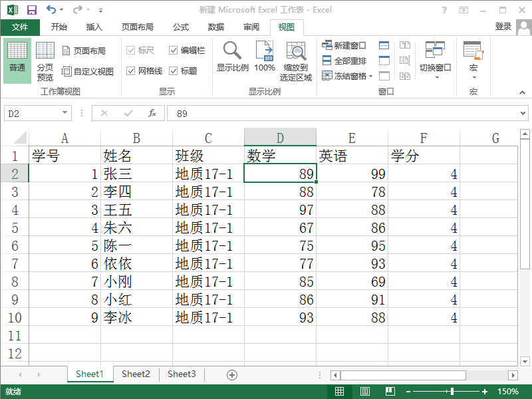Open the Data (数据) tab

[x=216, y=27]
